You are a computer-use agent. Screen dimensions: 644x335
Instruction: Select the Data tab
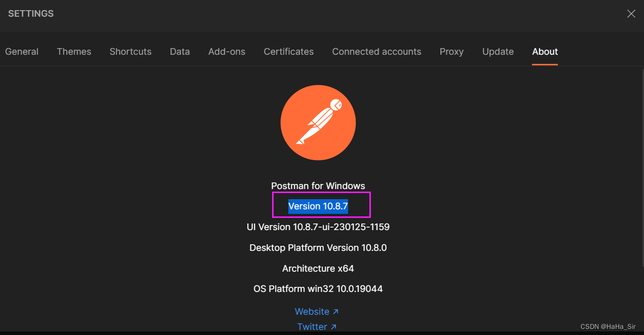pyautogui.click(x=180, y=52)
